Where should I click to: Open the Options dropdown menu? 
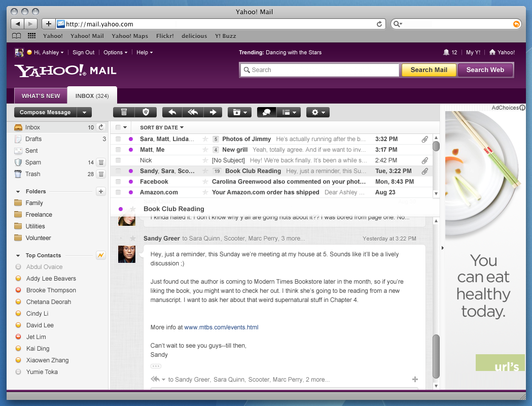115,52
